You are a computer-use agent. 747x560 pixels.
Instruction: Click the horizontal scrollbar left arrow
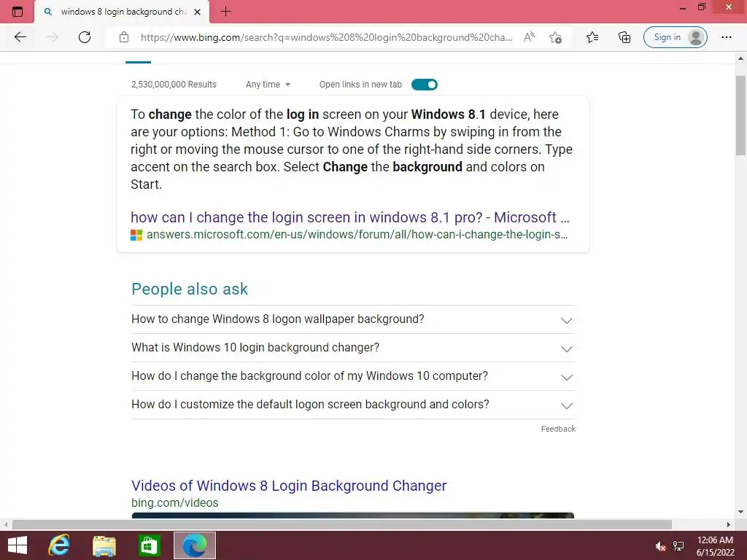click(x=5, y=524)
